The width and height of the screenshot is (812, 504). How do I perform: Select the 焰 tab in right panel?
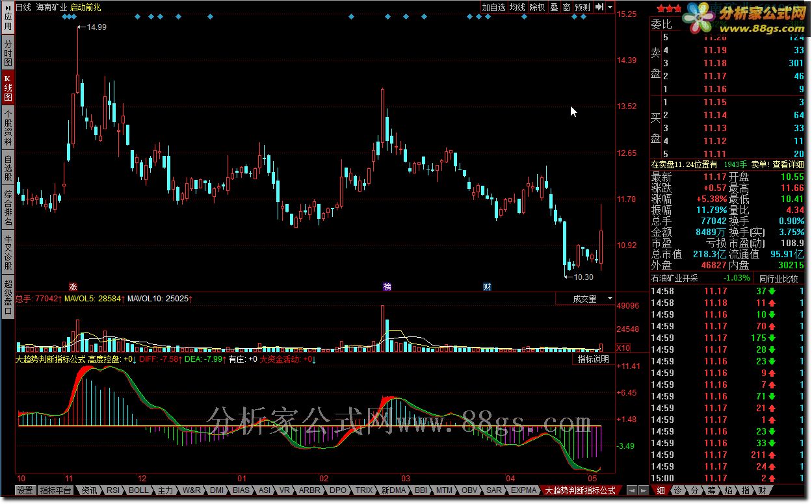(728, 490)
